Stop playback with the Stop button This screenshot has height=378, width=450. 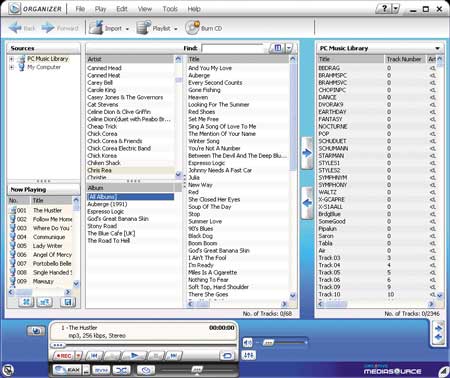coord(155,356)
